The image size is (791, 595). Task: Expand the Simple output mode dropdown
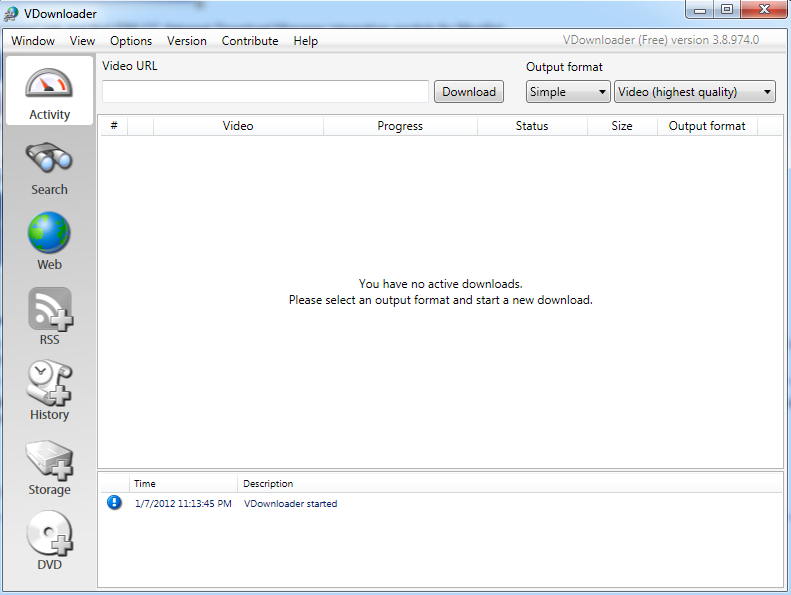(568, 92)
